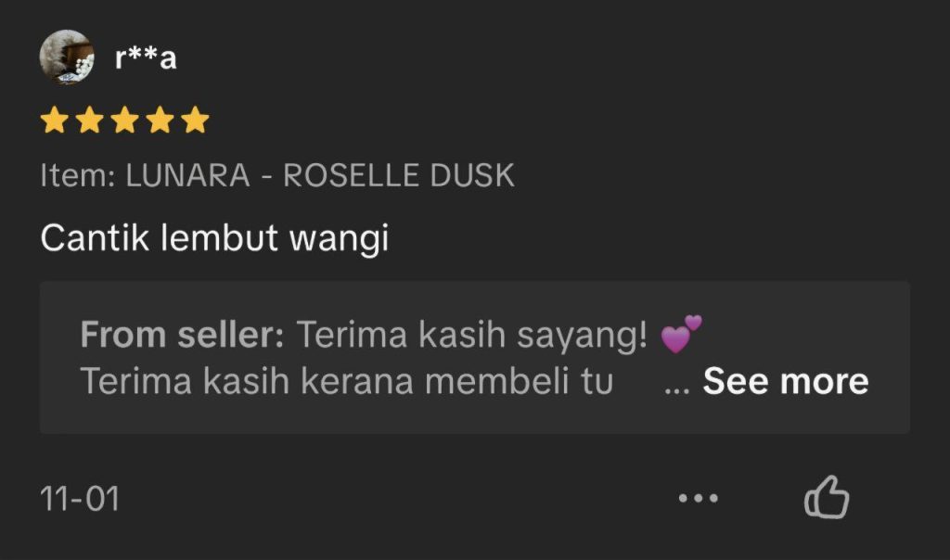This screenshot has height=560, width=950.
Task: Tap the purple hearts emoji
Action: pyautogui.click(x=681, y=334)
